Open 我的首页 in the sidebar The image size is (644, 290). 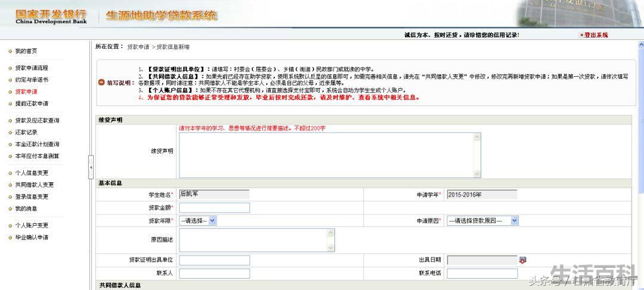click(26, 51)
